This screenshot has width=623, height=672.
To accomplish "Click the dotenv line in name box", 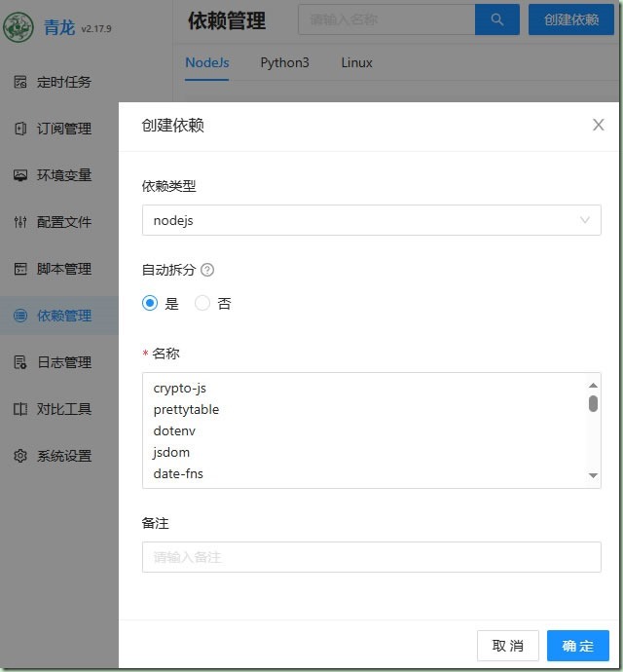I will [x=174, y=430].
